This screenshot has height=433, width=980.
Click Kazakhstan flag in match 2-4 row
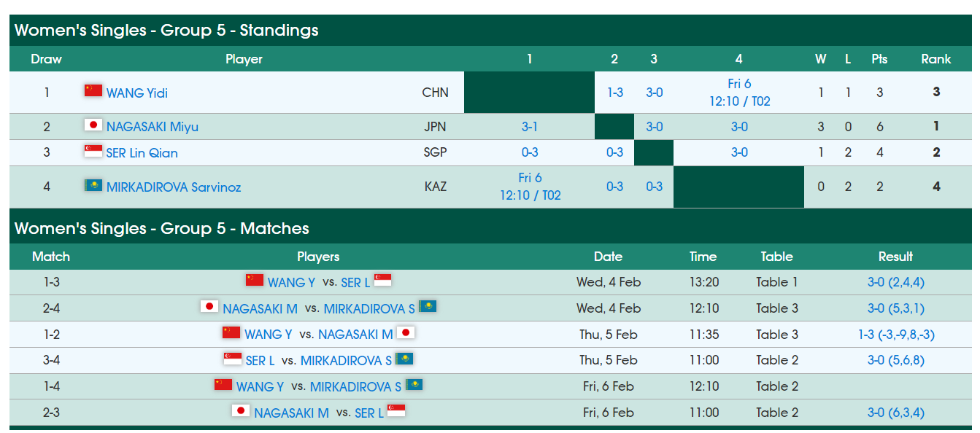click(x=428, y=306)
